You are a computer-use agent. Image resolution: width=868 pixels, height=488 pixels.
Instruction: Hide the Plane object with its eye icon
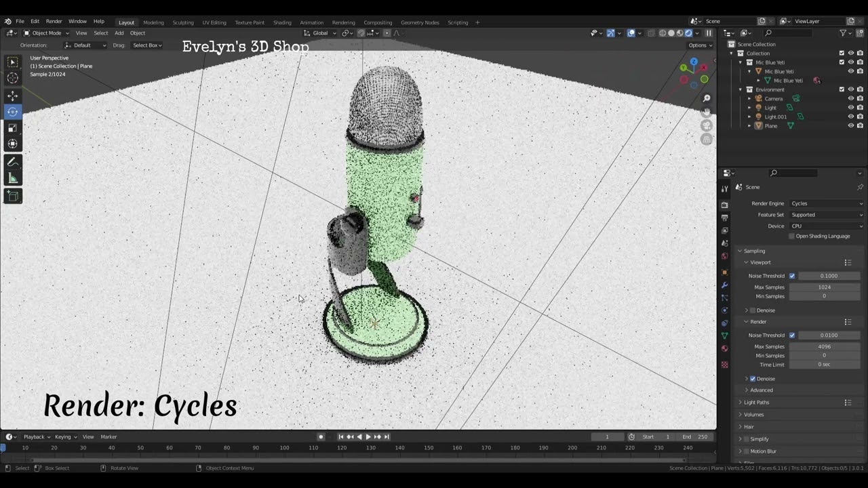(851, 125)
